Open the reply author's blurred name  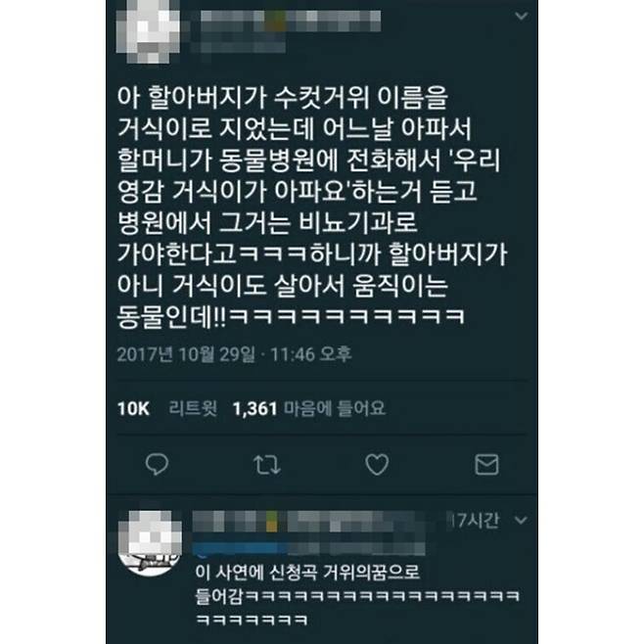(x=308, y=522)
